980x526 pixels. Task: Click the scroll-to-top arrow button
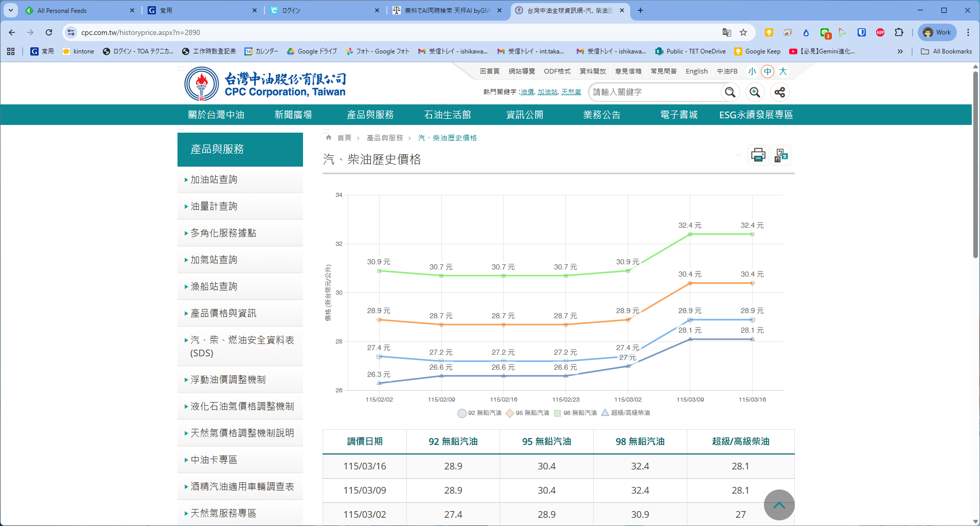point(779,505)
